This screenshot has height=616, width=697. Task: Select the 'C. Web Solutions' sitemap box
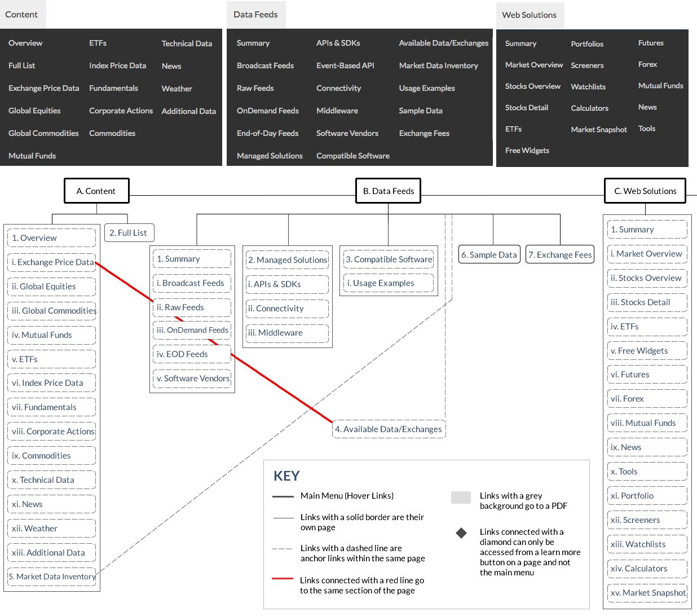(645, 191)
